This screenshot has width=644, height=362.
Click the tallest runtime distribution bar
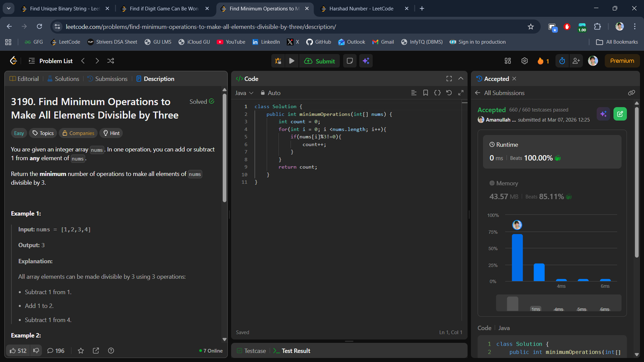517,257
